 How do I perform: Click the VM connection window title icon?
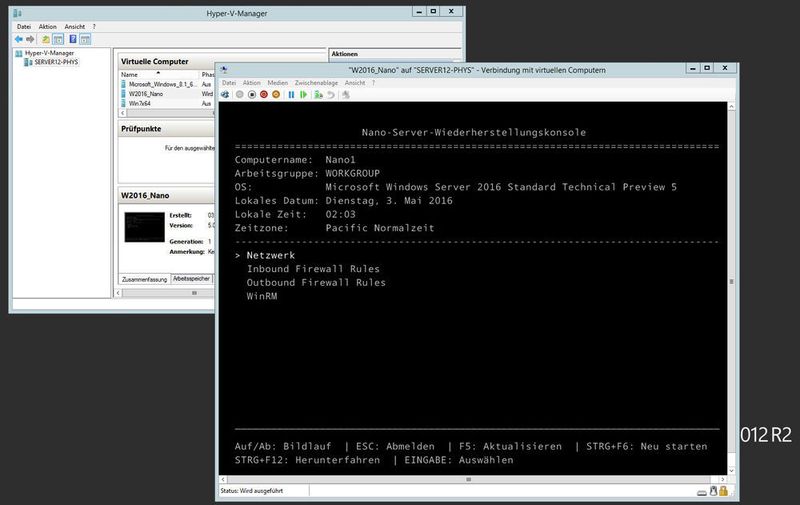(224, 70)
